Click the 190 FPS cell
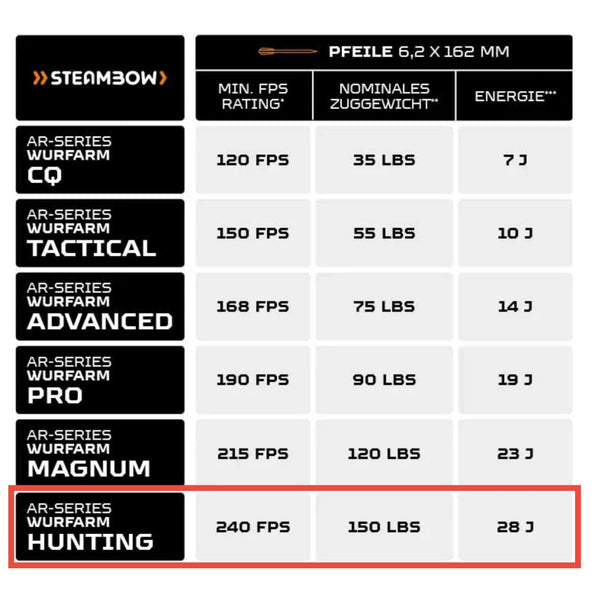The image size is (600, 600). click(x=253, y=380)
